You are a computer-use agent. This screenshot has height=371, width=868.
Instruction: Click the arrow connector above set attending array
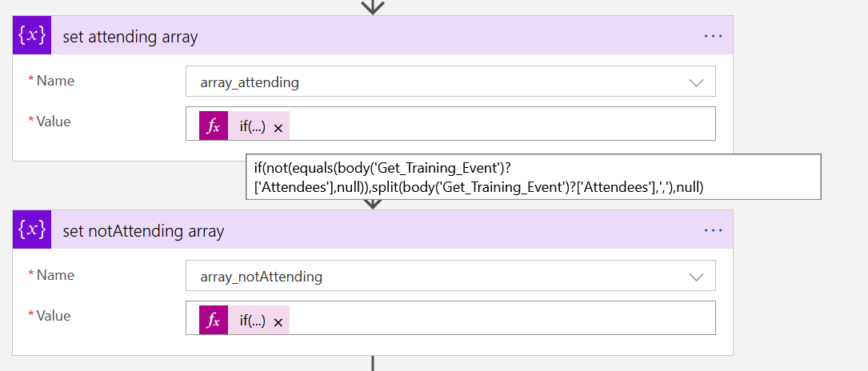[373, 6]
